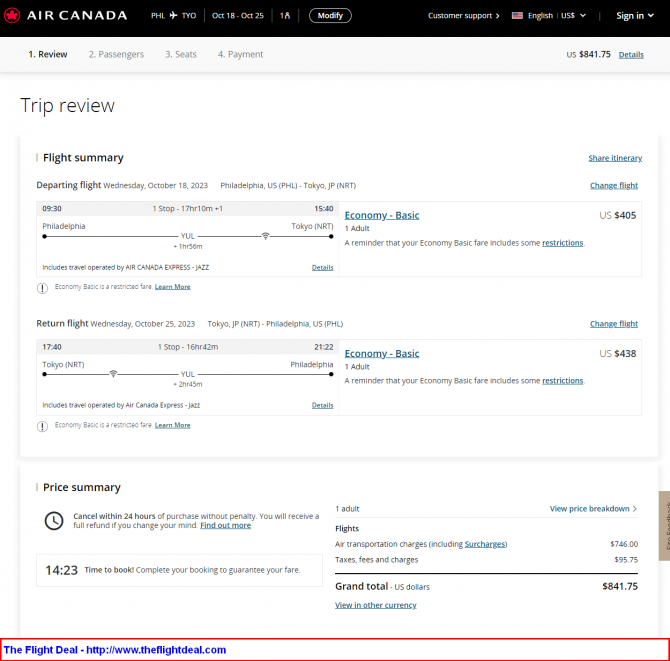Click the YUL stopover on return flight
The image size is (670, 661).
(x=188, y=374)
